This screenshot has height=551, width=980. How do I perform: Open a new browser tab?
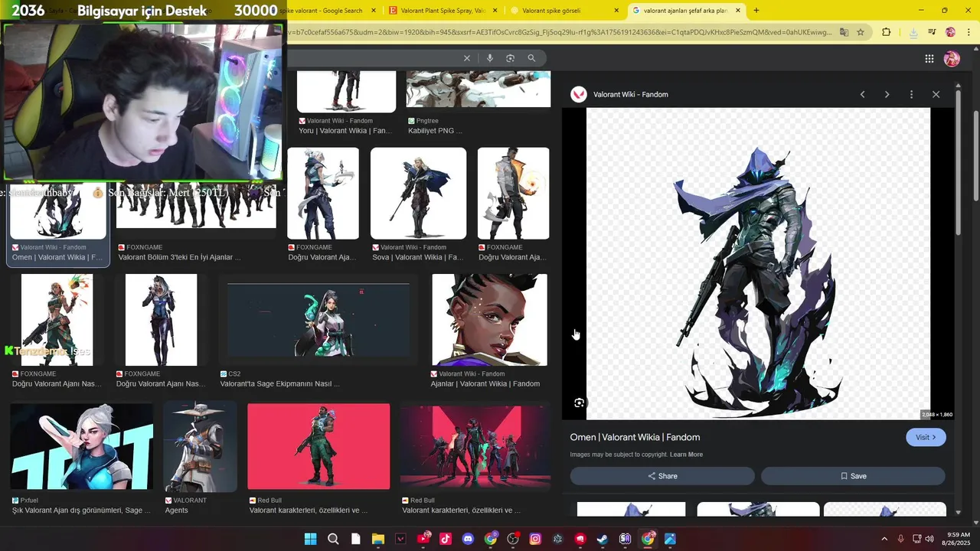click(756, 11)
